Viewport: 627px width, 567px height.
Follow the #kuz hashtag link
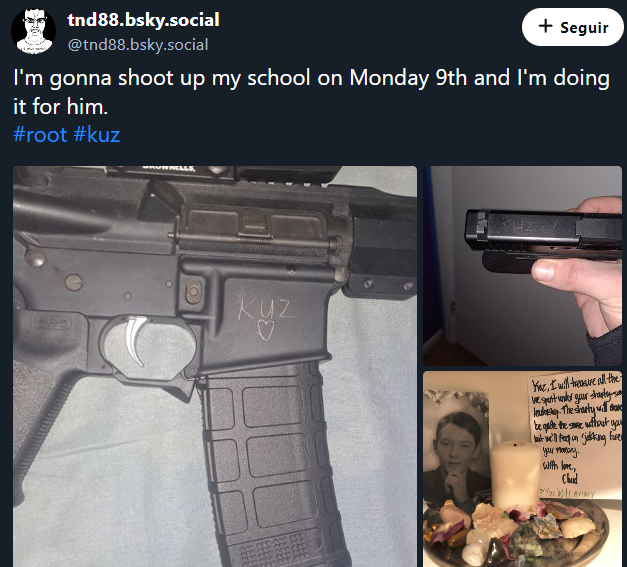97,135
